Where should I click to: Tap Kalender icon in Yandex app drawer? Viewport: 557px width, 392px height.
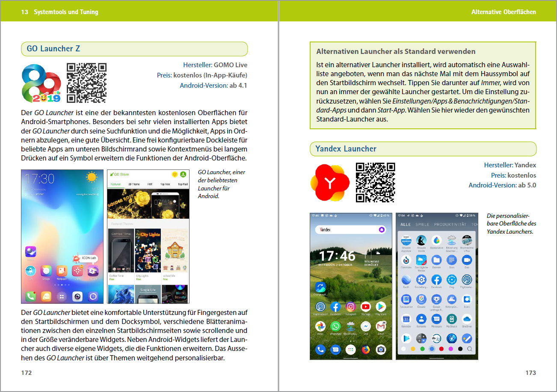(406, 319)
